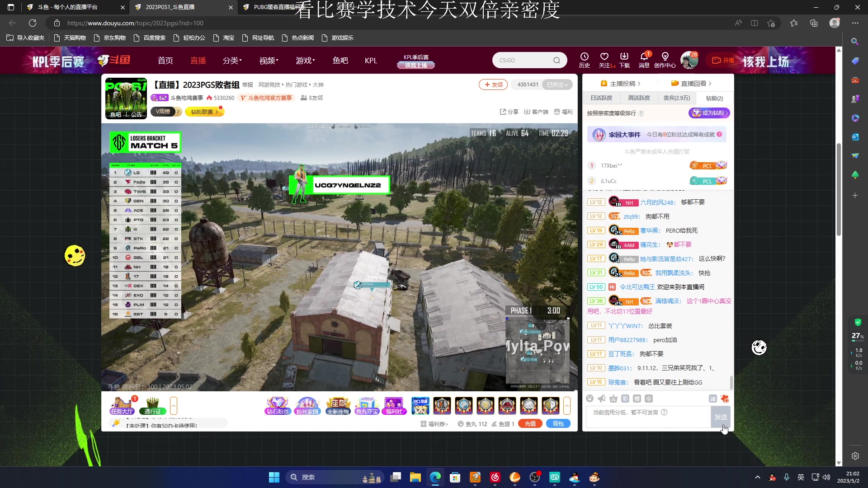
Task: Expand the 游戏 games dropdown
Action: pos(306,61)
